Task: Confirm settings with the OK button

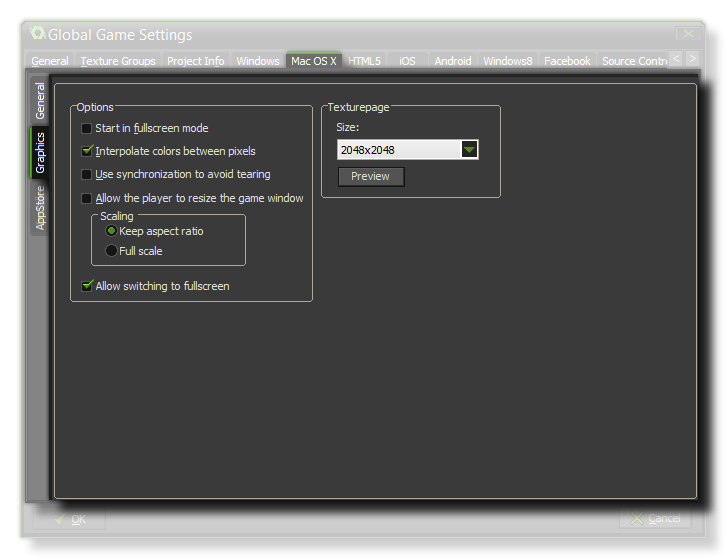Action: pos(69,519)
